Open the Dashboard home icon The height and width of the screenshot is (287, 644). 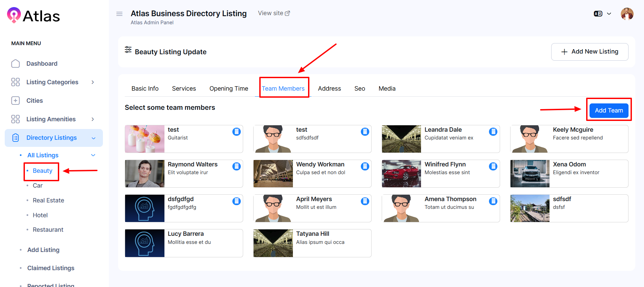[15, 64]
